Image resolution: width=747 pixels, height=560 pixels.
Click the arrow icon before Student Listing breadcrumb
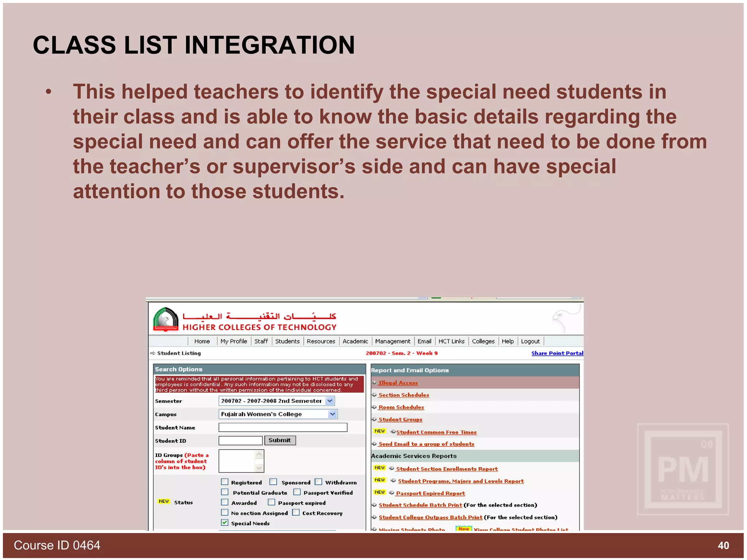(153, 353)
